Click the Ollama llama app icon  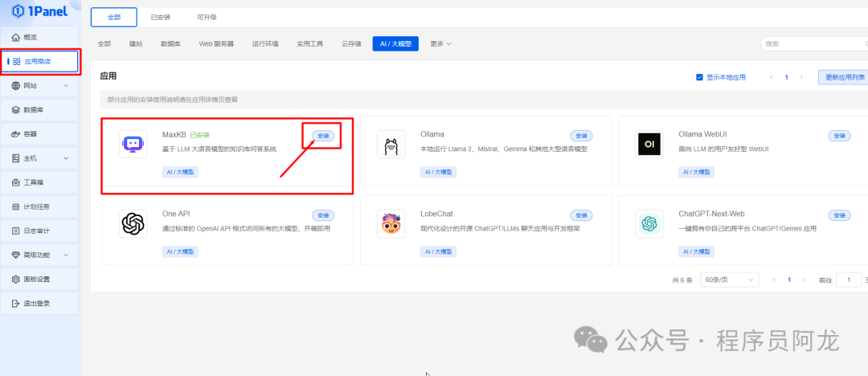(x=391, y=144)
